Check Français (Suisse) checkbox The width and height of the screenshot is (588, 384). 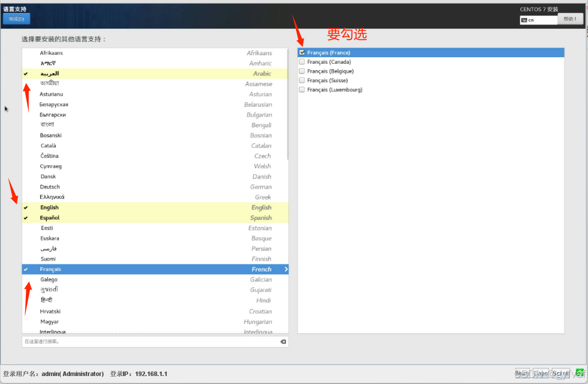click(x=302, y=80)
